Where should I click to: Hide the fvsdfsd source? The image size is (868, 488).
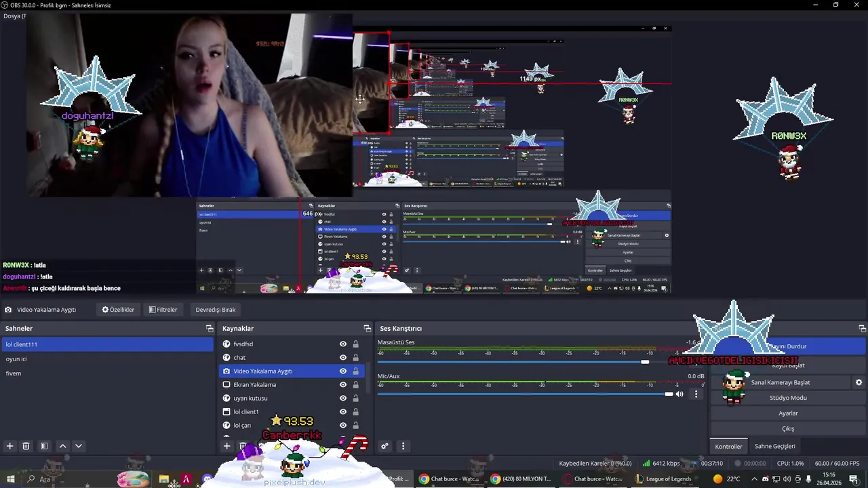pos(343,344)
